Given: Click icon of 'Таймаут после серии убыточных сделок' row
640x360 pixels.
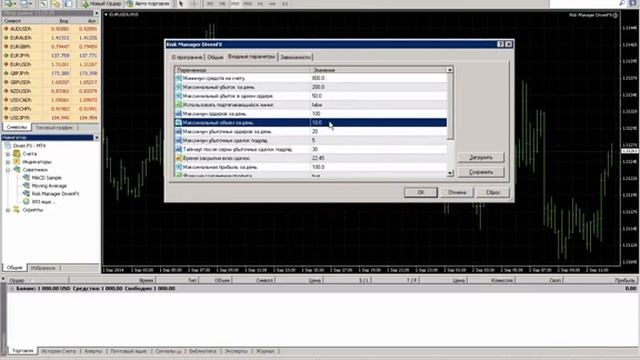Looking at the screenshot, I should coord(178,149).
